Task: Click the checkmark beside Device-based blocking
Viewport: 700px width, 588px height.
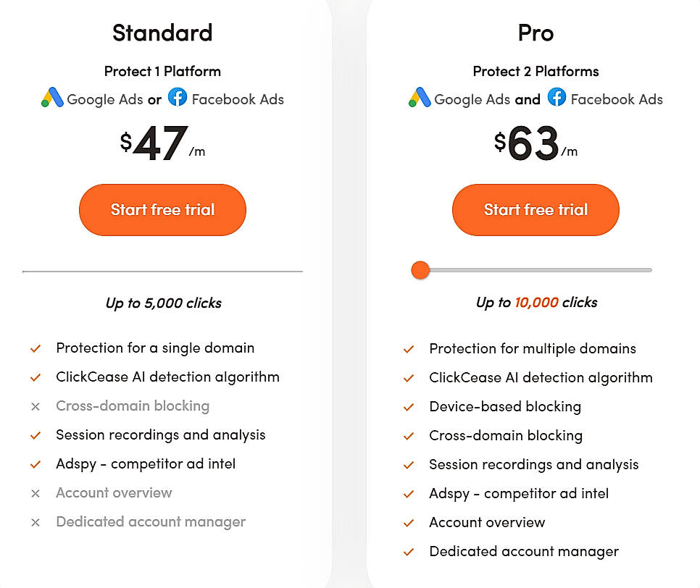Action: tap(409, 406)
